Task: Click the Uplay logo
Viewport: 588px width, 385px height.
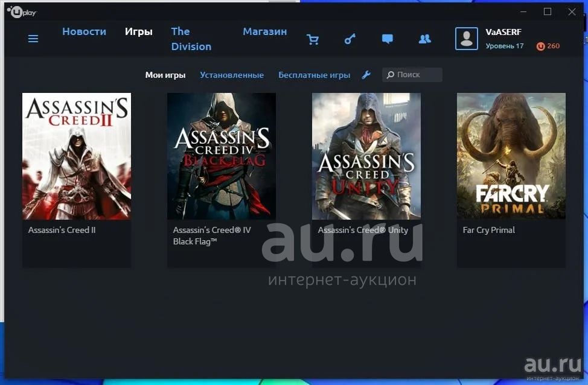Action: coord(22,12)
